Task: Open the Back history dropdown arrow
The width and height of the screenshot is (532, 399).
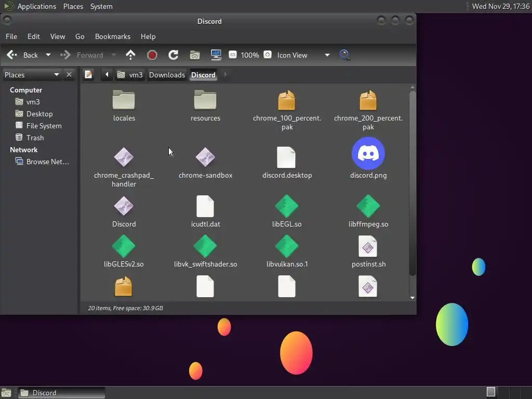Action: coord(48,55)
